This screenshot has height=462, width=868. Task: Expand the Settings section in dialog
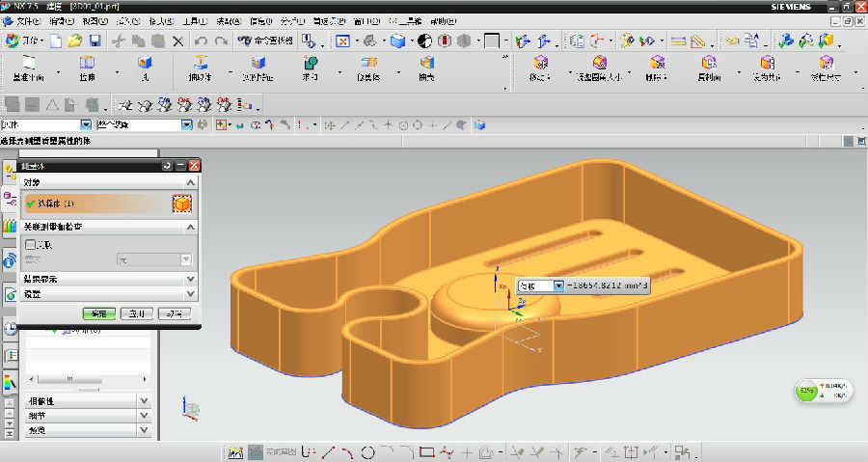pyautogui.click(x=191, y=294)
